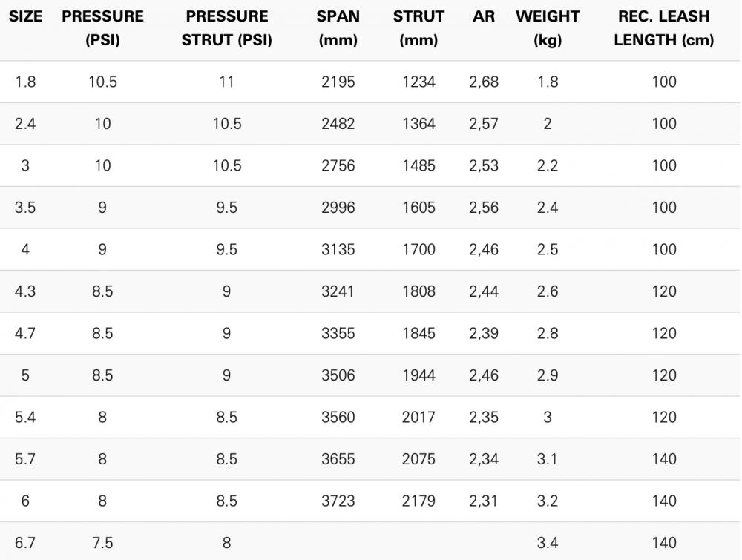Click the WEIGHT (kg) column header
The height and width of the screenshot is (560, 742).
[547, 28]
